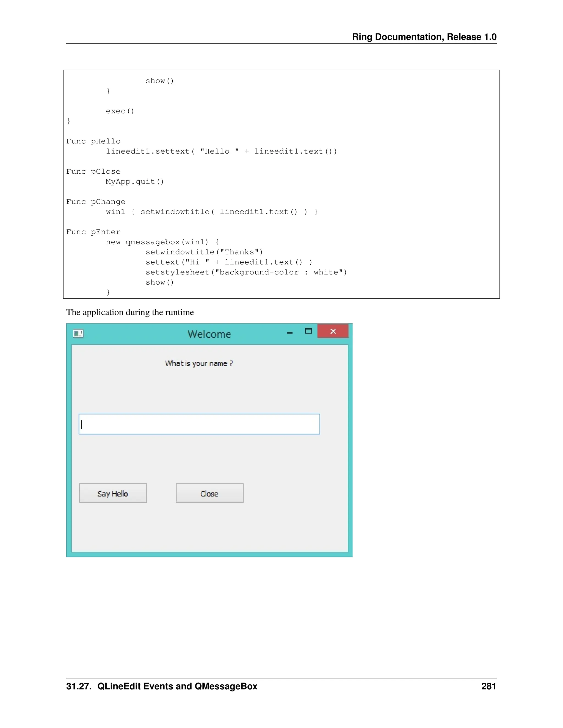
Task: Click the 'Func pHello' code line
Action: (x=93, y=141)
